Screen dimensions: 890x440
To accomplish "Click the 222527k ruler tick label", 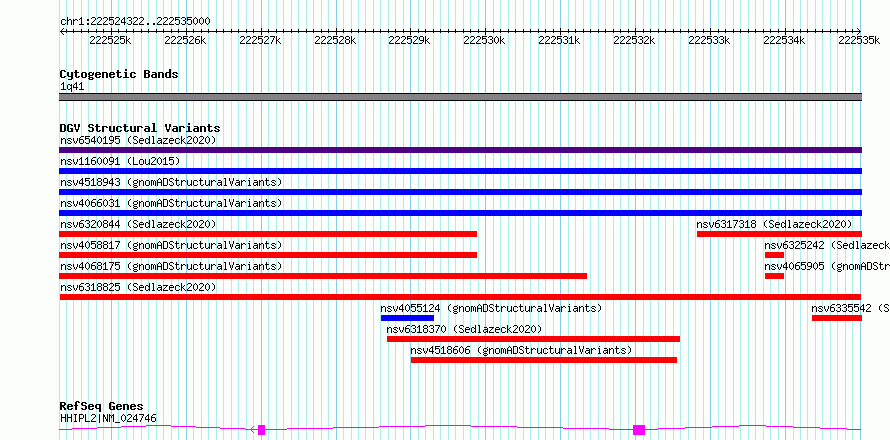I will click(261, 40).
